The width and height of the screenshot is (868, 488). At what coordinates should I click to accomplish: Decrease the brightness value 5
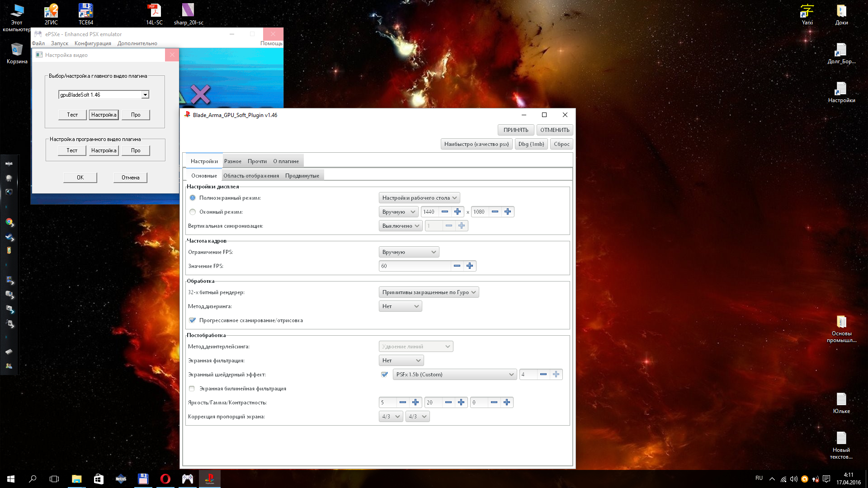pyautogui.click(x=402, y=403)
